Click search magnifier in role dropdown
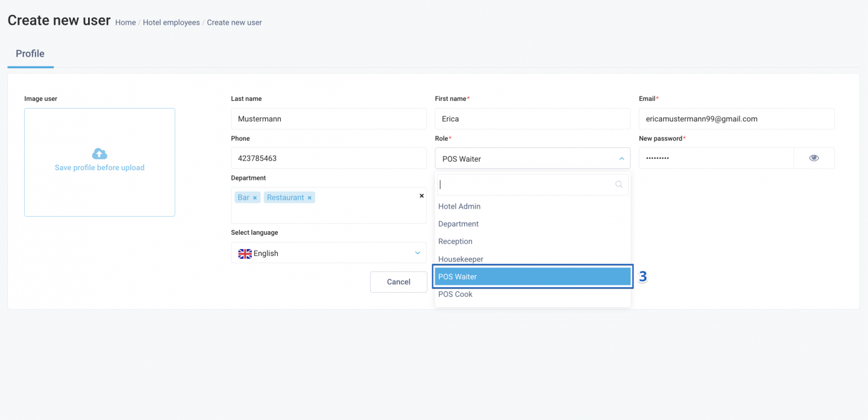 (619, 185)
